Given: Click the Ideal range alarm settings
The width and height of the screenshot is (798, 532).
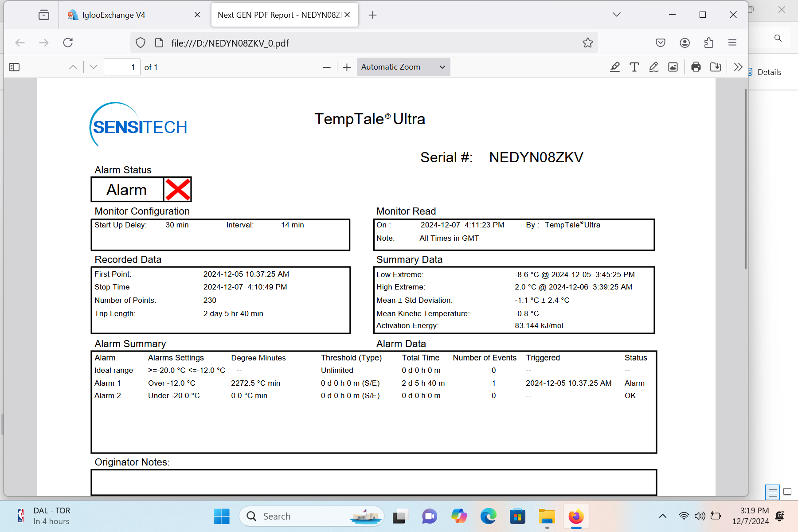Looking at the screenshot, I should click(x=187, y=370).
